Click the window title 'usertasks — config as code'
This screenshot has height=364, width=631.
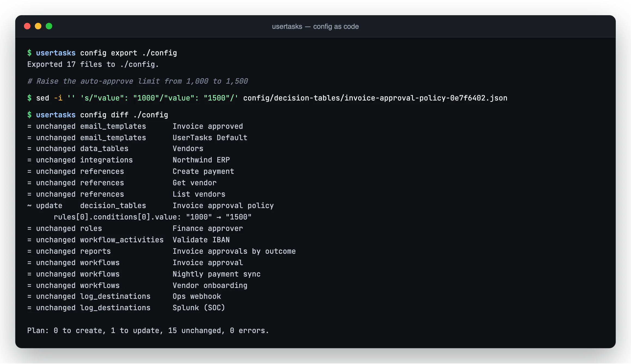[x=315, y=26]
